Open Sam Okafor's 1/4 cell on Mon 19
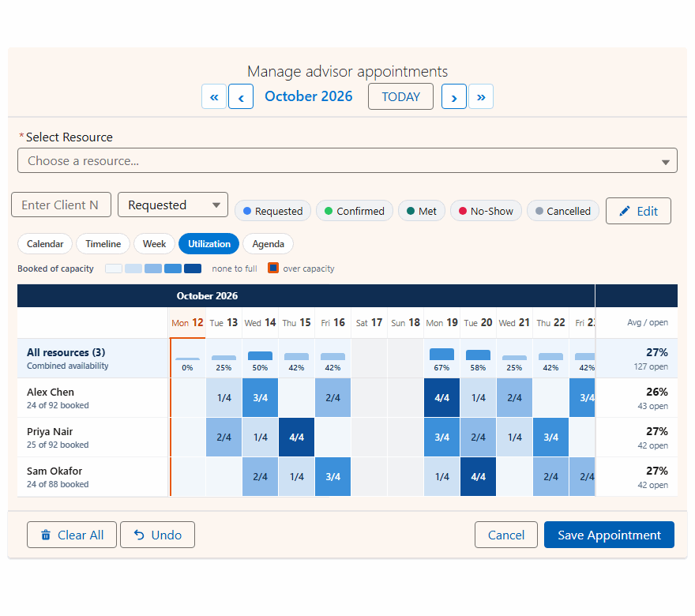 tap(442, 477)
